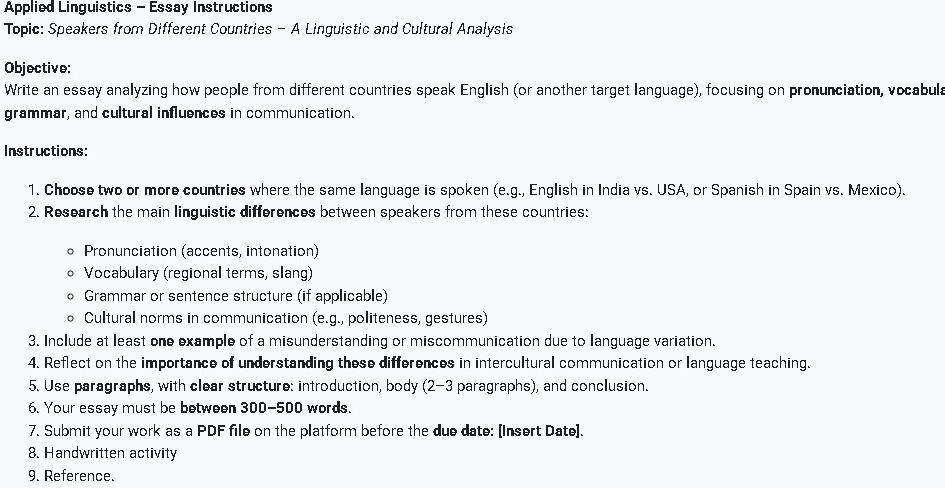Click the Vocabulary bullet point
Image resolution: width=945 pixels, height=488 pixels.
coord(198,274)
